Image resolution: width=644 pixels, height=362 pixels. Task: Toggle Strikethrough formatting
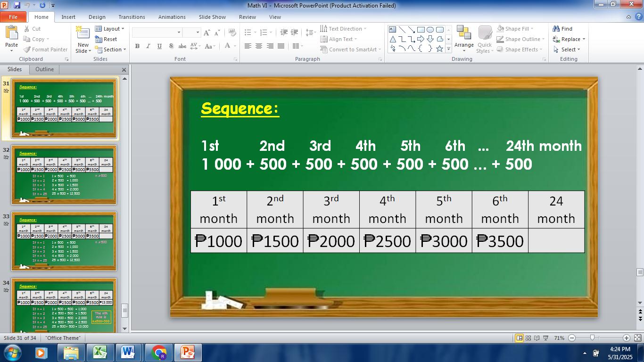pyautogui.click(x=182, y=46)
